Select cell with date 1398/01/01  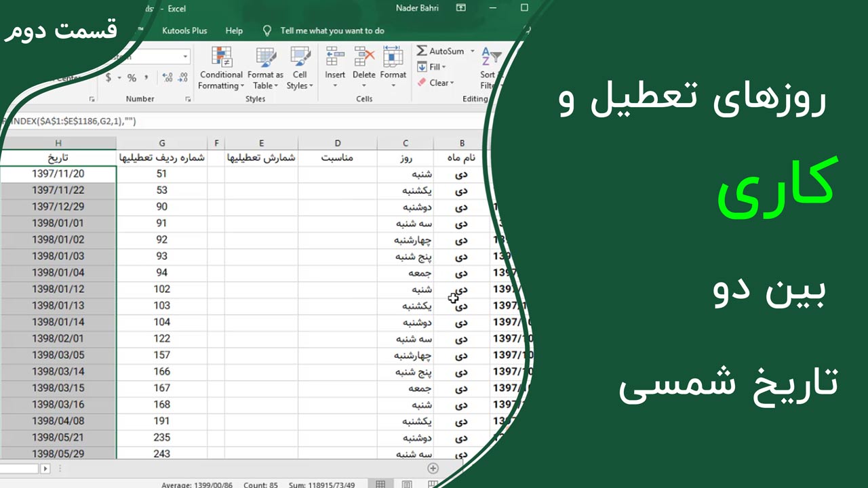click(x=58, y=223)
